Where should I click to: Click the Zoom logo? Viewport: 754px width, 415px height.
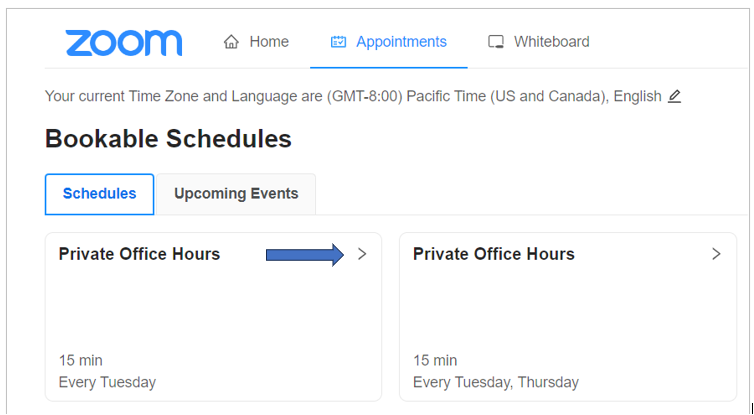click(124, 43)
